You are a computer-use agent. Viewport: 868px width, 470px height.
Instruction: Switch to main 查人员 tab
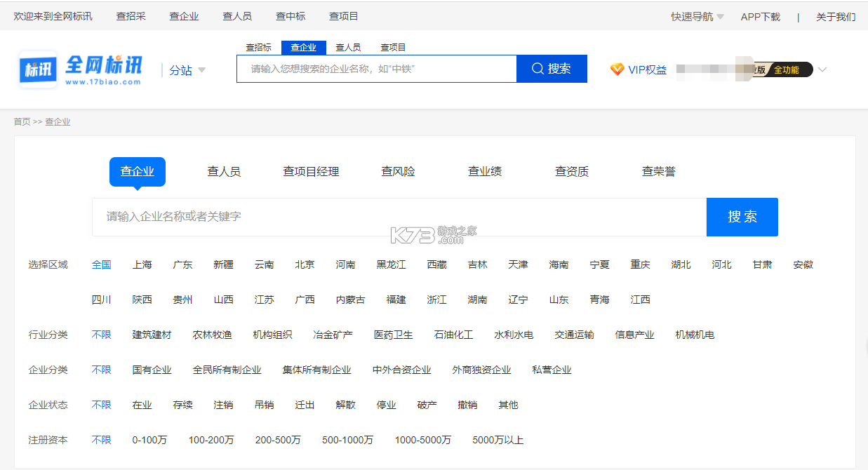[x=224, y=171]
